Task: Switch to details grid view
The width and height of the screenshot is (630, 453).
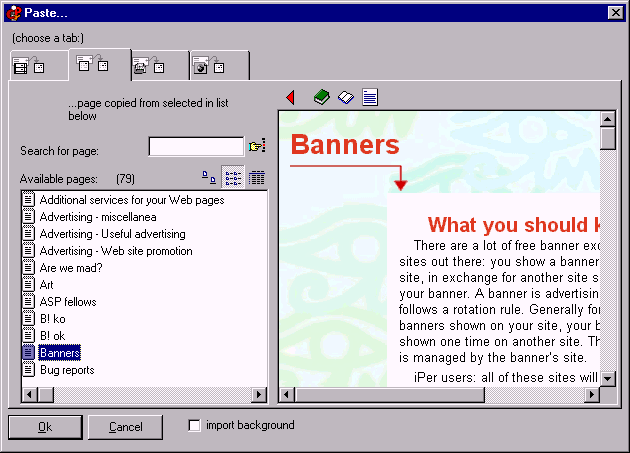Action: coord(256,178)
